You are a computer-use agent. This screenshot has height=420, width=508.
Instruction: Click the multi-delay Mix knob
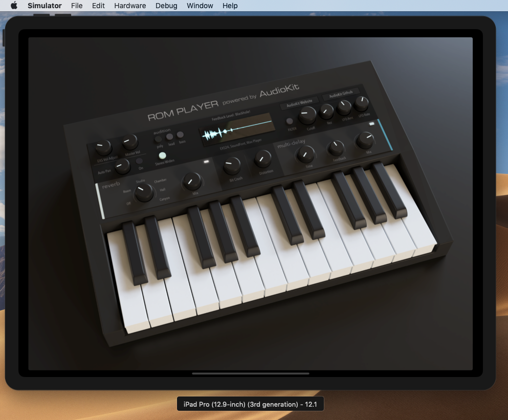(x=365, y=141)
